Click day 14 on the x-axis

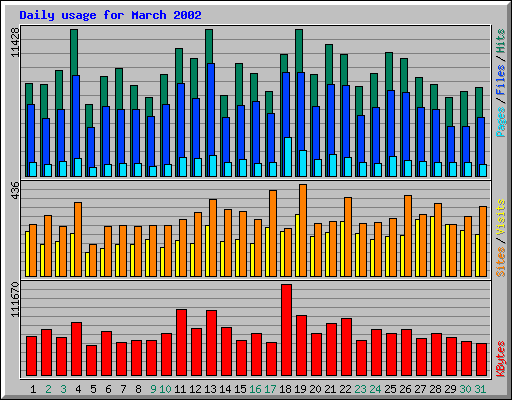click(x=225, y=389)
